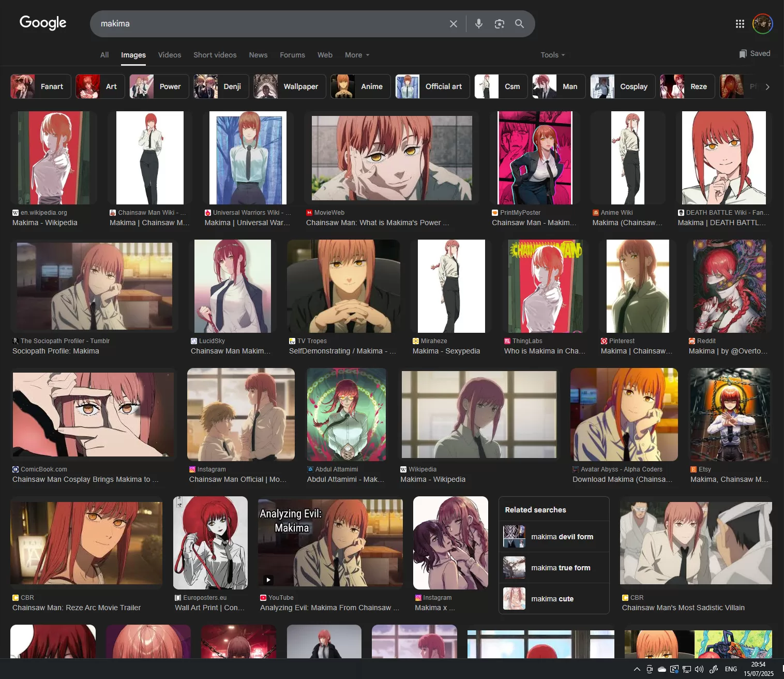Click the magnifying glass search button
The height and width of the screenshot is (679, 784).
tap(519, 24)
